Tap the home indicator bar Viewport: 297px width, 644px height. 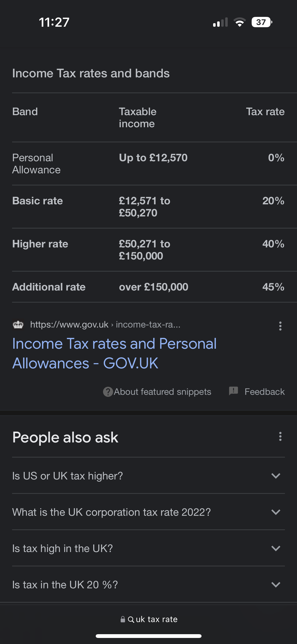click(149, 636)
